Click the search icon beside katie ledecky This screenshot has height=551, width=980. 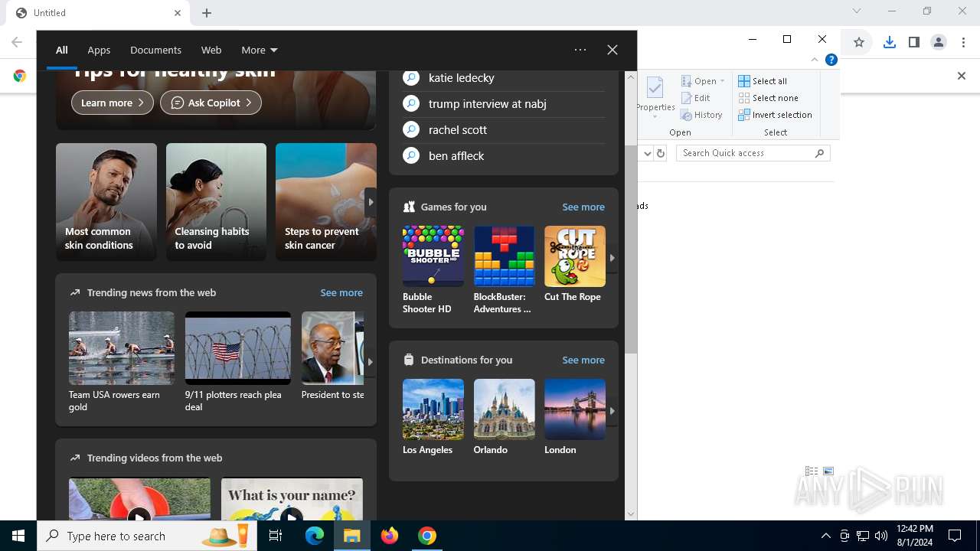pos(411,78)
